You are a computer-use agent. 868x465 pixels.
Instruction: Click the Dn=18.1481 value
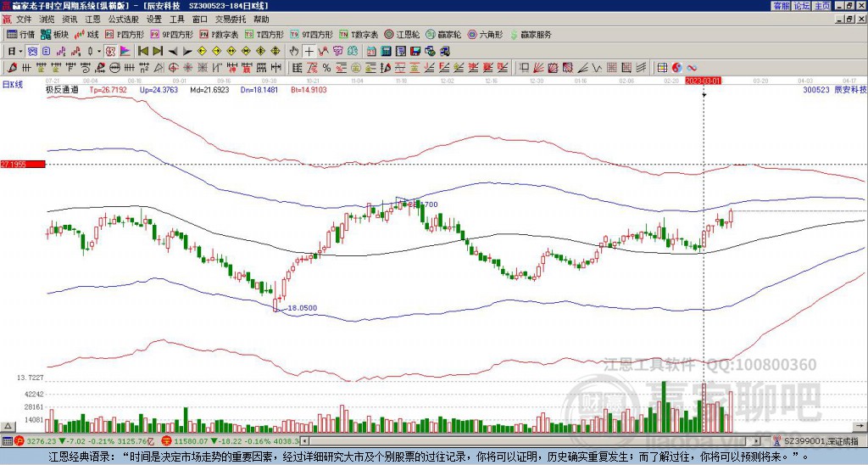pos(259,89)
